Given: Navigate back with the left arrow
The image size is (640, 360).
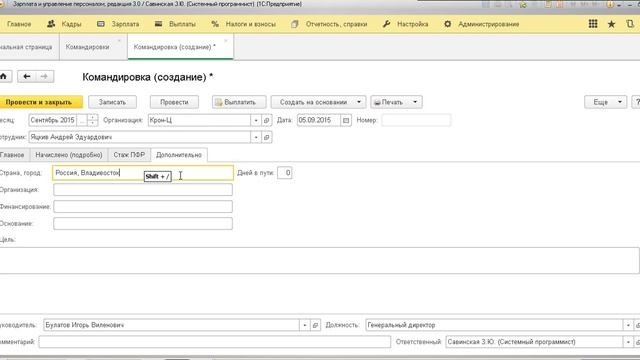Looking at the screenshot, I should [27, 76].
